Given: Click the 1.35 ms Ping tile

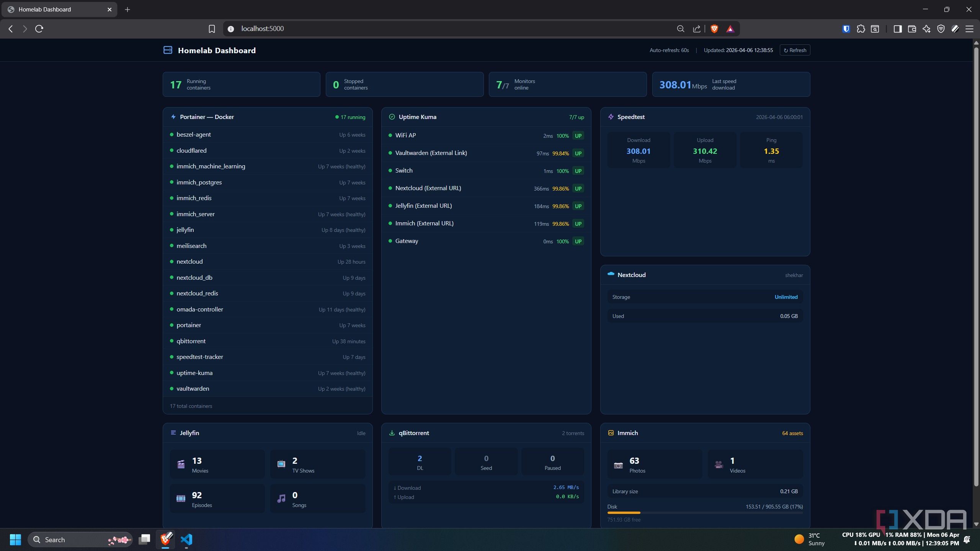Looking at the screenshot, I should (x=771, y=150).
